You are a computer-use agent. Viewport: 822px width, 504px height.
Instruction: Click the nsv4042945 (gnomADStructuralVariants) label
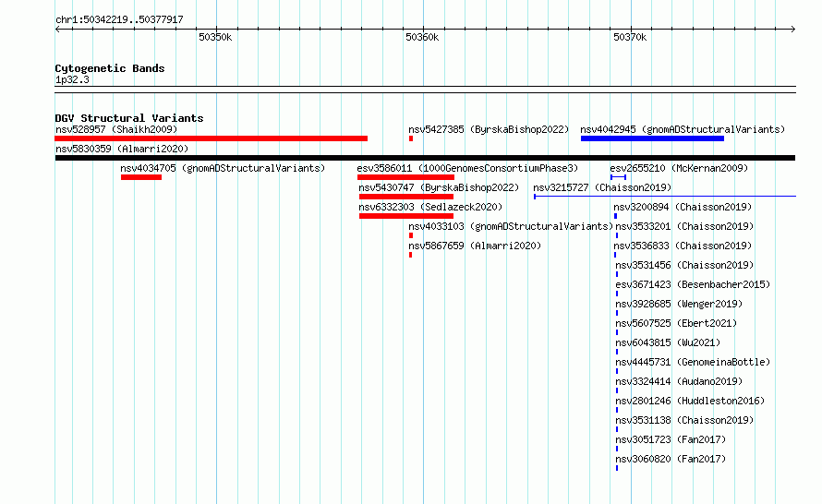[x=683, y=129]
